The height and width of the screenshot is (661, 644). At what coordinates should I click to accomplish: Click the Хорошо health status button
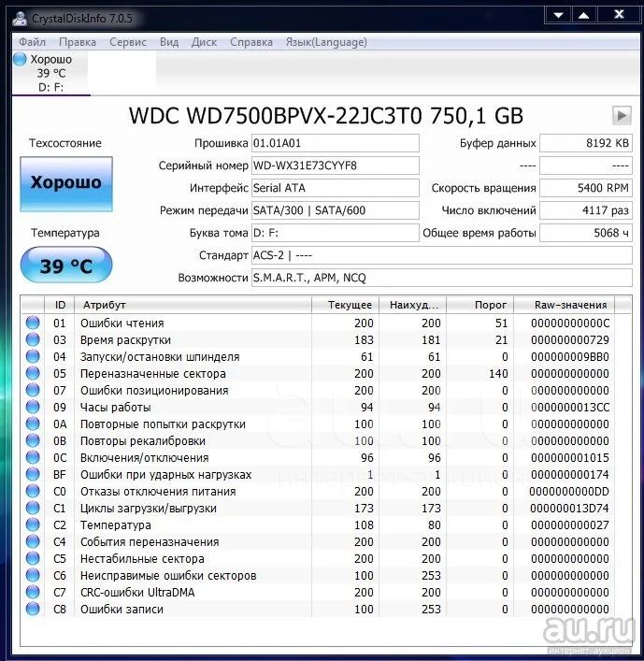(66, 184)
